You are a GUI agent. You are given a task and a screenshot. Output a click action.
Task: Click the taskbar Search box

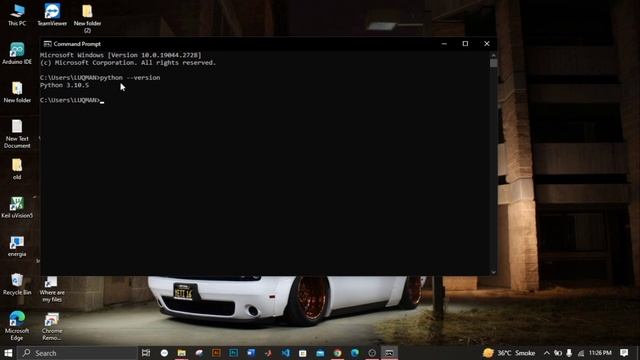(78, 353)
